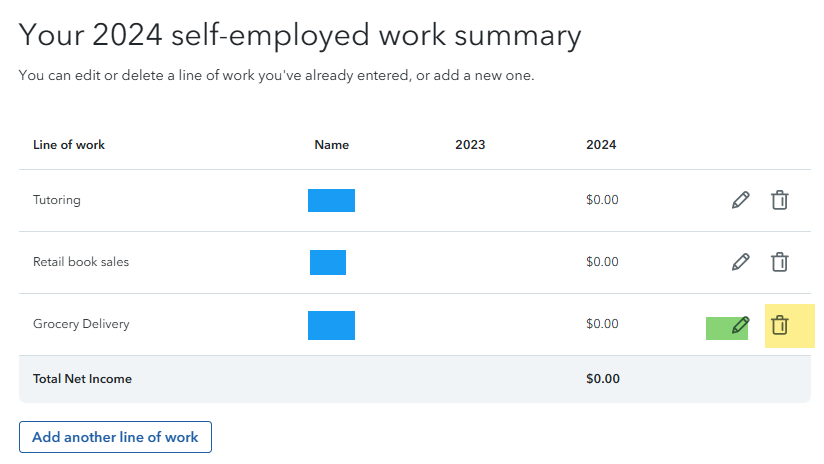Click the Total Net Income label
This screenshot has height=464, width=824.
(x=82, y=379)
